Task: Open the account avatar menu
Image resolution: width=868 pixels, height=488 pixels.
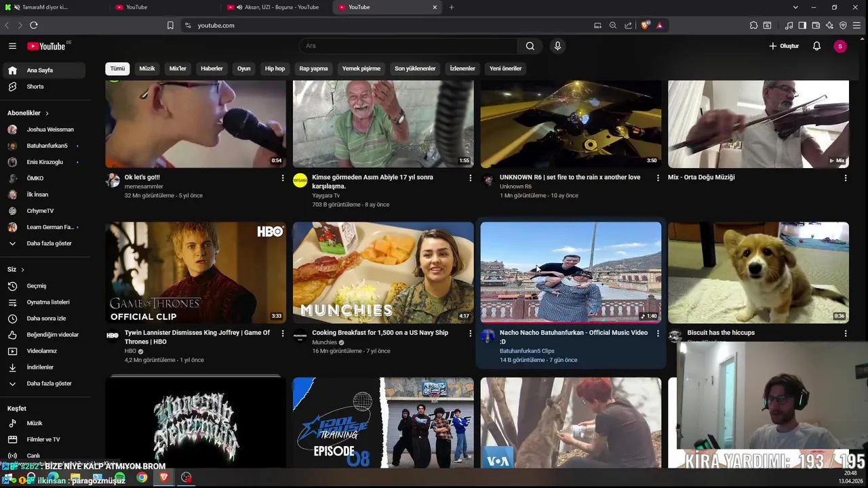Action: (840, 46)
